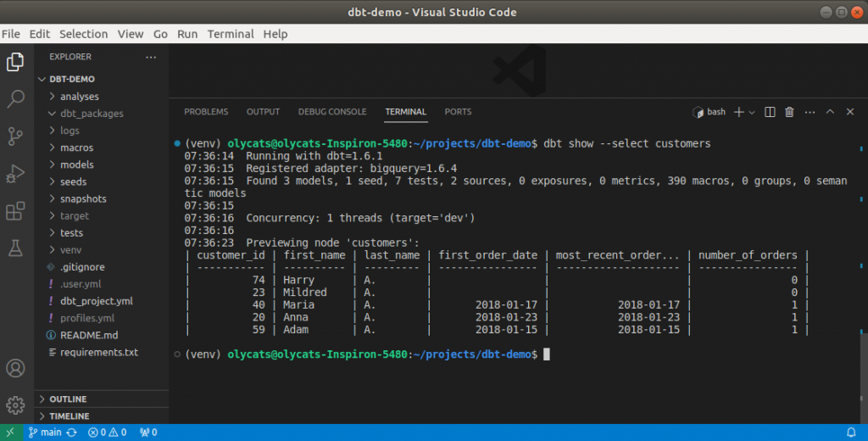Open the dbt_project.yml file
Screen dimensions: 868x441
click(x=102, y=301)
